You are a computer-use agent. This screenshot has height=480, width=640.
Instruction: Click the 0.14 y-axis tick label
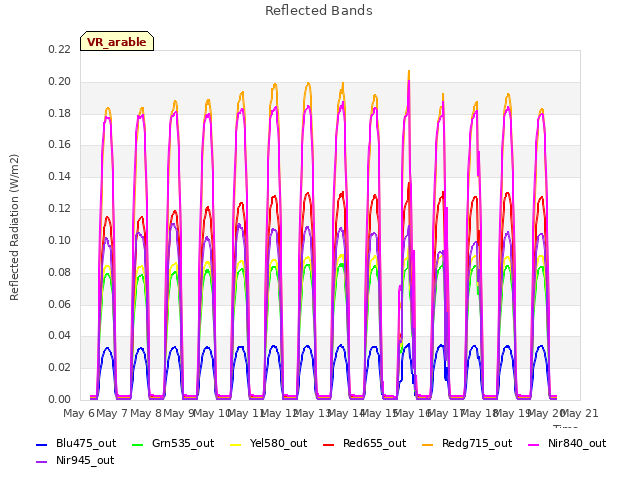60,176
